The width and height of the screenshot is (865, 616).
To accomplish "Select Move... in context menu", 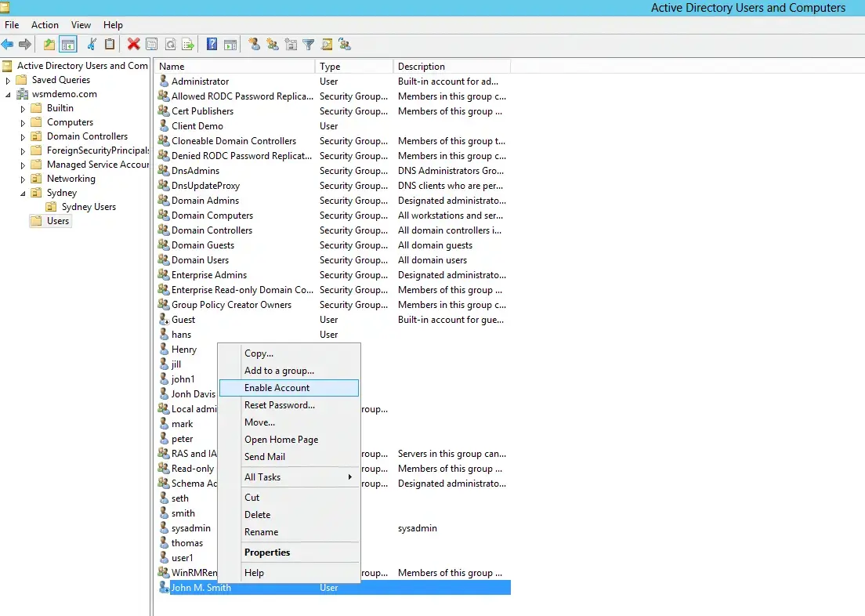I will (x=289, y=422).
